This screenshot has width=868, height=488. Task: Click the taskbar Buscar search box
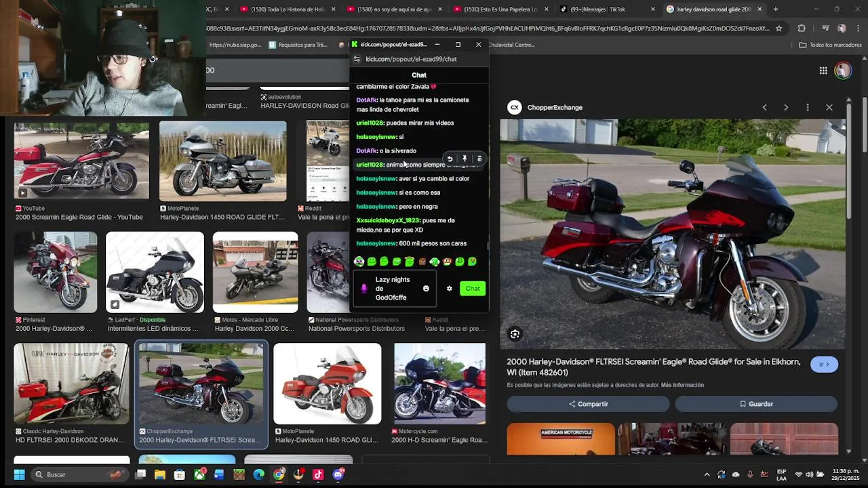point(80,474)
